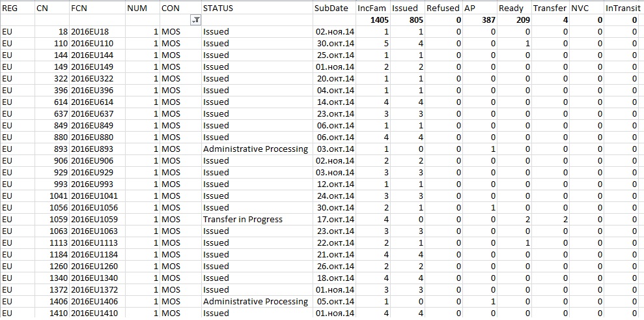Select the date cell 02.ноя.14 for 2016EU18
The width and height of the screenshot is (644, 320).
(x=334, y=32)
